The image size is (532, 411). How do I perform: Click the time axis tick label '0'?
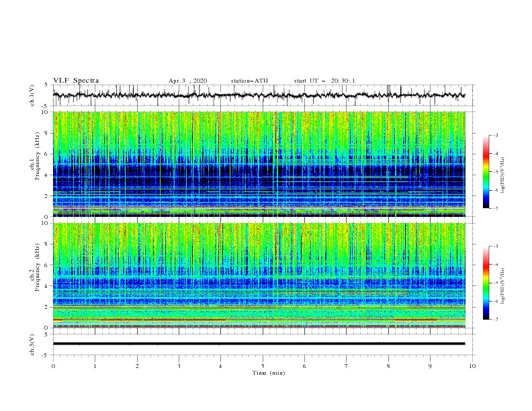[x=53, y=366]
